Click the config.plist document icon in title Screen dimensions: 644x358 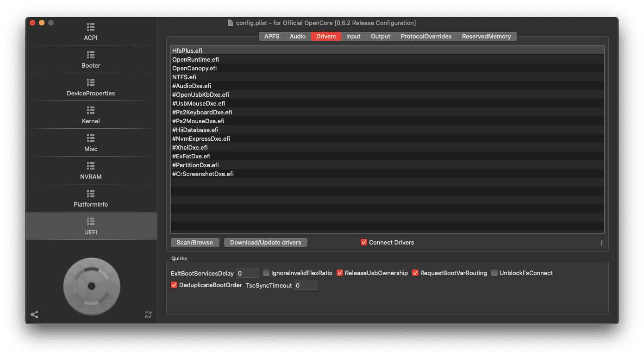[x=231, y=23]
